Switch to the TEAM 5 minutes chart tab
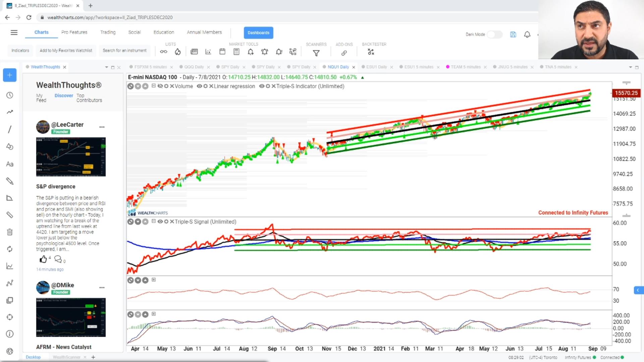Image resolution: width=644 pixels, height=362 pixels. 465,67
